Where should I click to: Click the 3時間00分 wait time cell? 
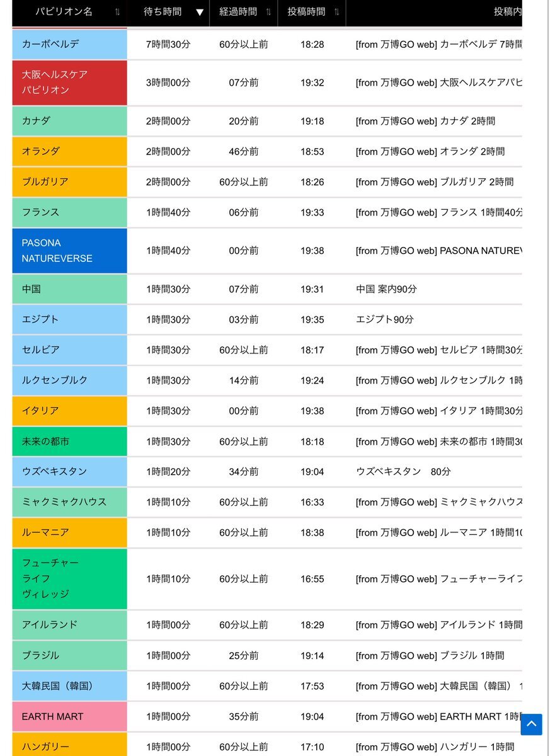(168, 83)
